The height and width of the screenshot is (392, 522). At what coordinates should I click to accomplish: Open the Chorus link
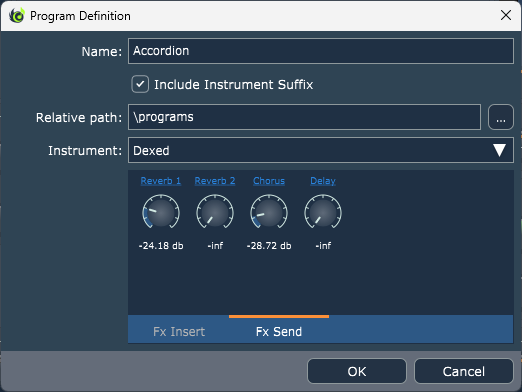click(x=269, y=181)
